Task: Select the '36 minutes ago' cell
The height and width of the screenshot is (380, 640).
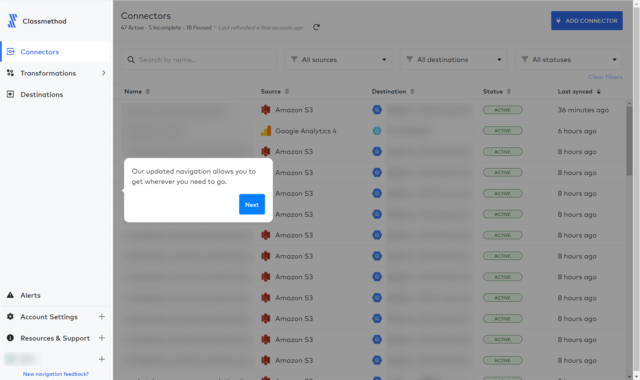Action: [x=583, y=110]
